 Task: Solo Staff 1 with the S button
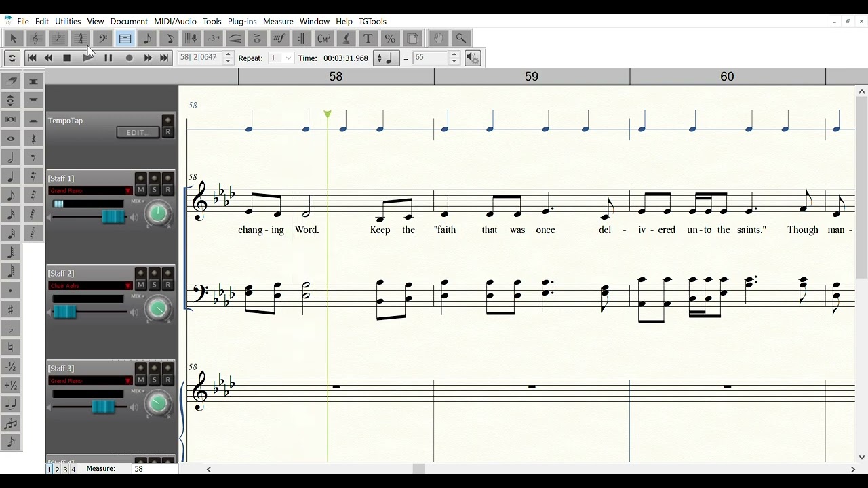pos(154,190)
